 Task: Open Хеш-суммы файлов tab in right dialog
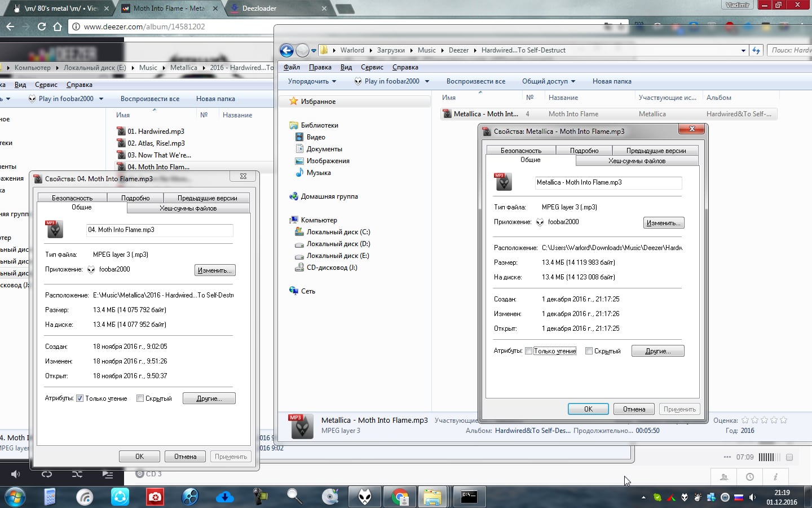[x=637, y=161]
